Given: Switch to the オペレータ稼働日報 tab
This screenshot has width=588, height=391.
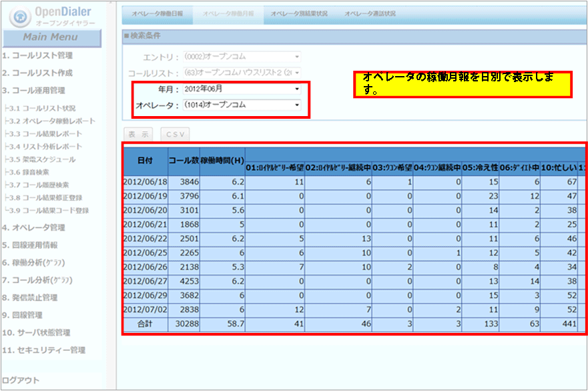Looking at the screenshot, I should [x=158, y=14].
